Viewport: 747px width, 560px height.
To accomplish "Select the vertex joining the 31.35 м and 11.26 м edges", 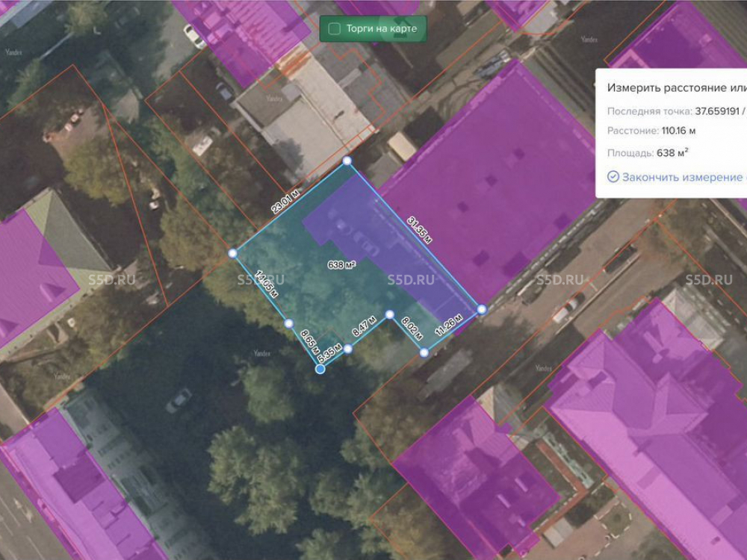I will [x=482, y=308].
